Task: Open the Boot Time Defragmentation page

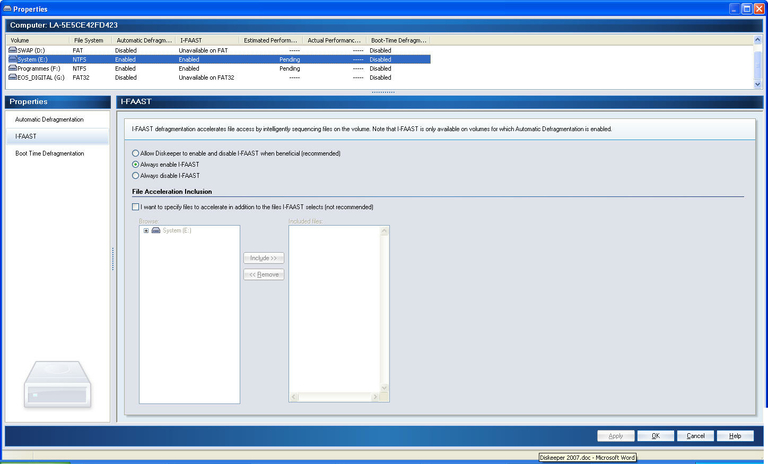Action: pyautogui.click(x=49, y=153)
